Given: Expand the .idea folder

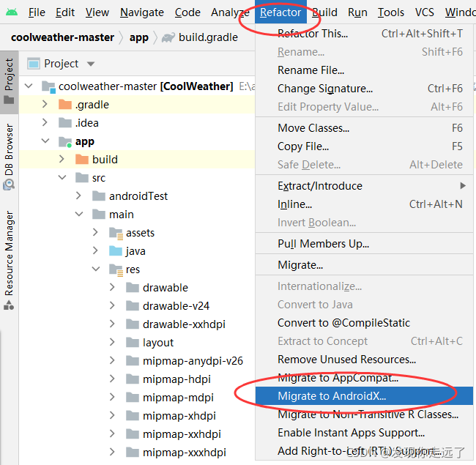Looking at the screenshot, I should (x=45, y=122).
